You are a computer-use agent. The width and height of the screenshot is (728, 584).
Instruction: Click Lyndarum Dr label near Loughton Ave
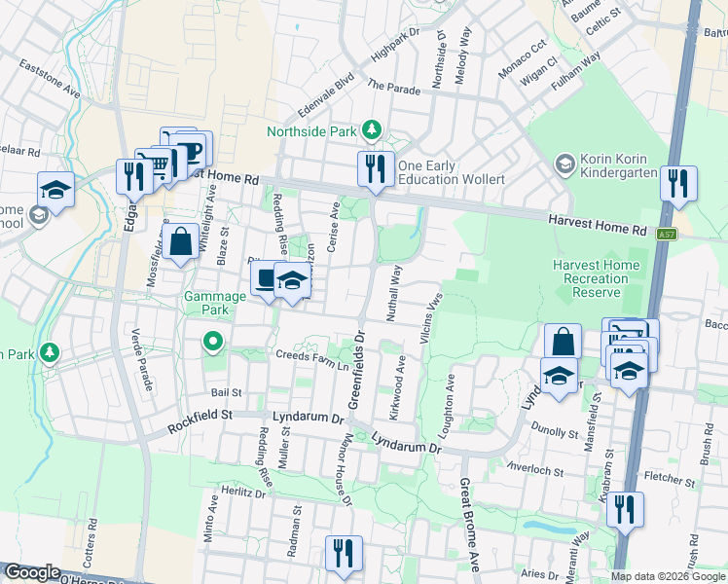(406, 443)
